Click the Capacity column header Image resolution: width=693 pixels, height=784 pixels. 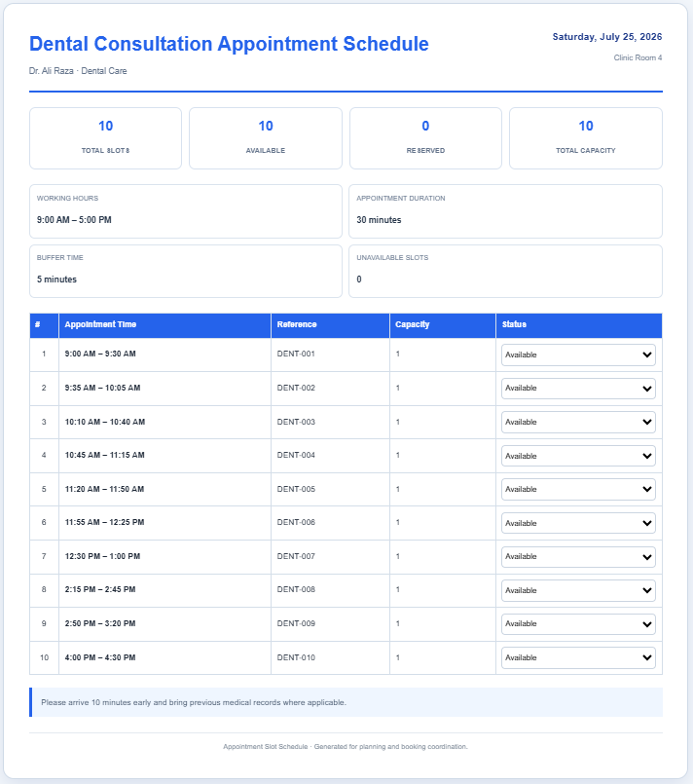click(443, 325)
